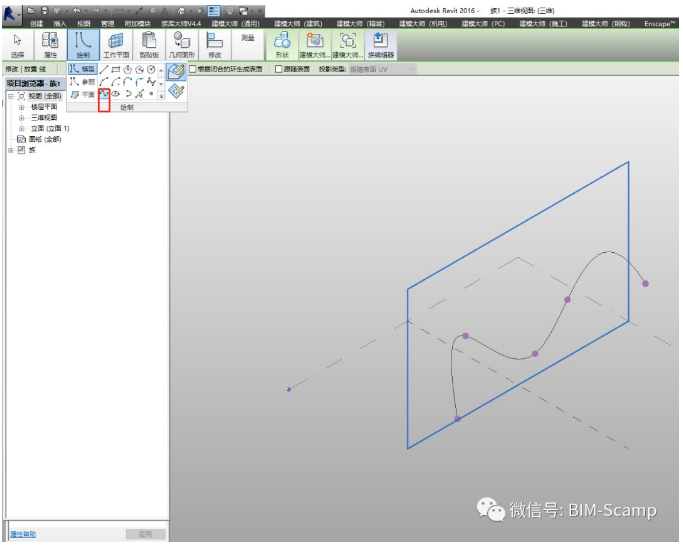Choose the straight line draw tool
Screen dimensions: 683x547
click(104, 69)
